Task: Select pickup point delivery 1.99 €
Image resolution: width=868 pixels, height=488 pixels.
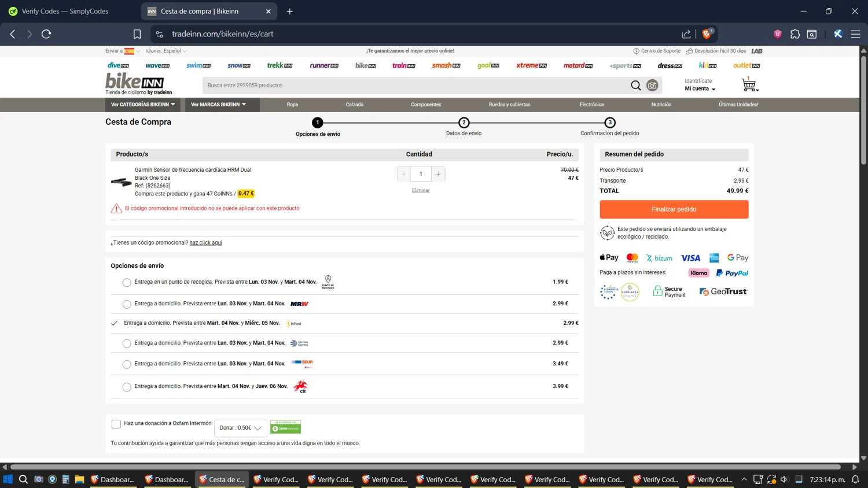Action: (x=127, y=283)
